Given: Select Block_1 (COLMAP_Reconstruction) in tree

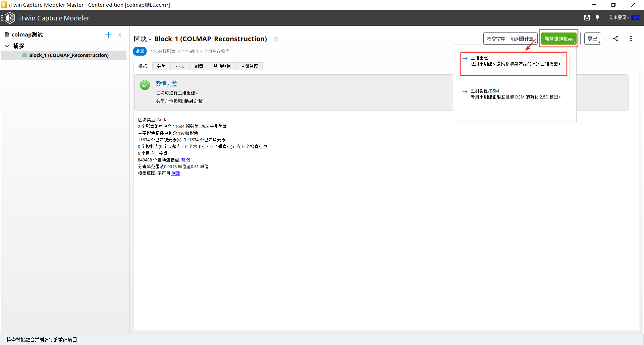Looking at the screenshot, I should click(x=69, y=55).
